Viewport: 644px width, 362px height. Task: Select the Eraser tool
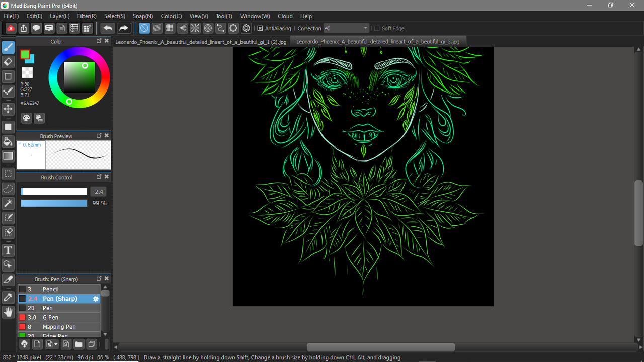click(x=8, y=62)
